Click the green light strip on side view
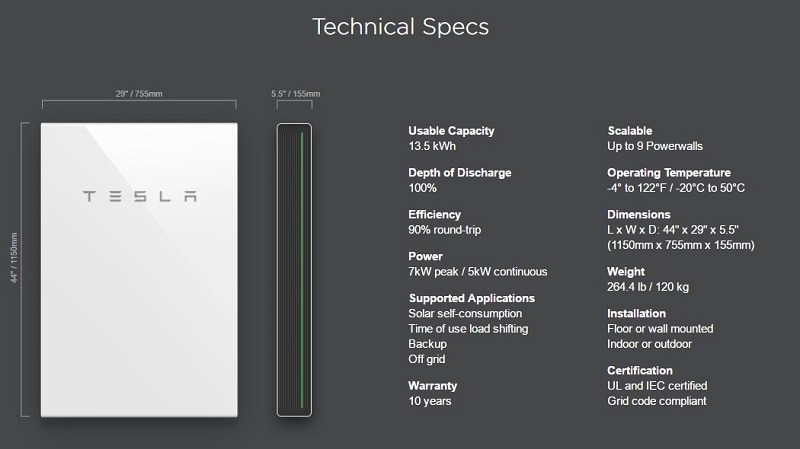The image size is (800, 449). point(299,270)
